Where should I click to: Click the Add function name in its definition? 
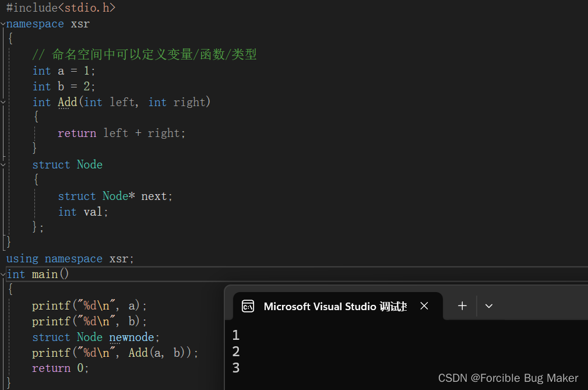[x=68, y=103]
